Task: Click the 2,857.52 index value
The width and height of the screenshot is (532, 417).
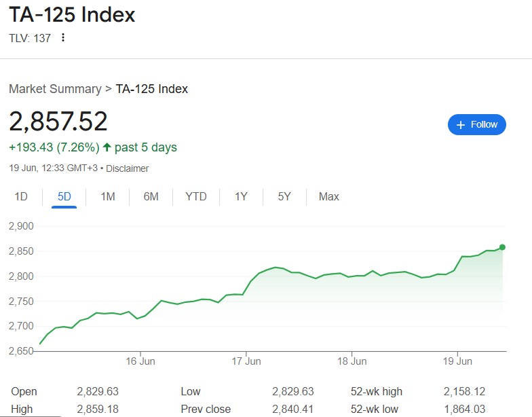Action: (x=58, y=121)
